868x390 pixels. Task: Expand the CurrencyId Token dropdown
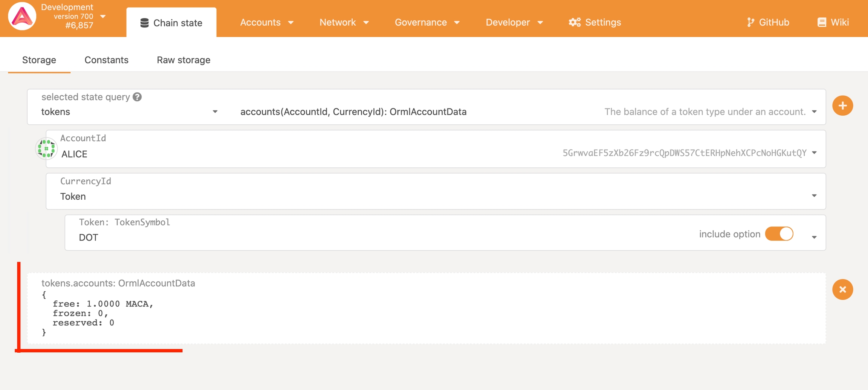click(814, 196)
